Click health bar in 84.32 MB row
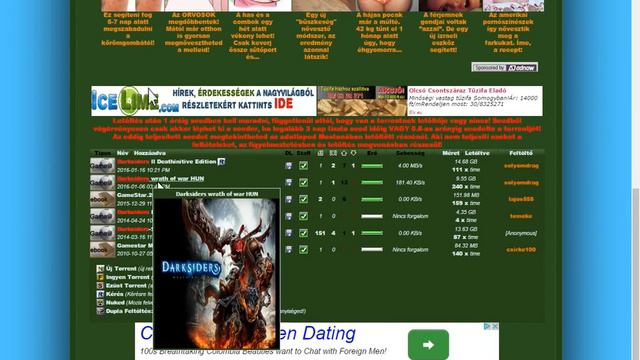This screenshot has width=640, height=360. point(372,249)
